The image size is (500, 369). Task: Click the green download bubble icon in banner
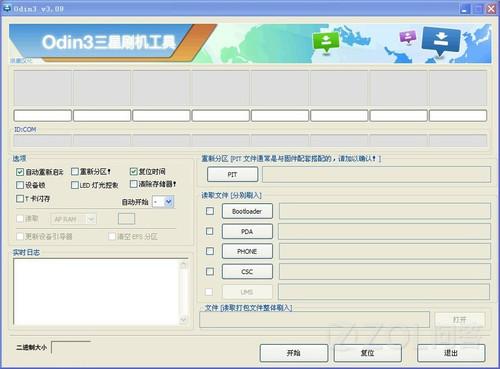tap(325, 42)
